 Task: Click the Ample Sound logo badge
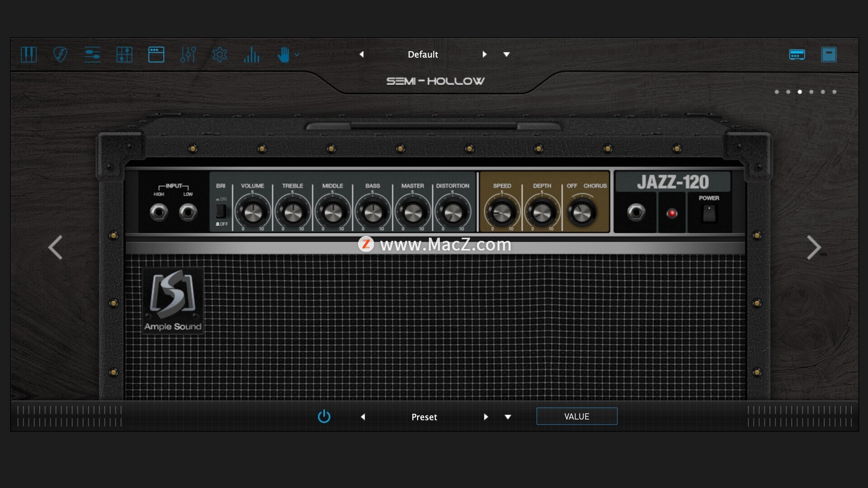click(x=173, y=301)
